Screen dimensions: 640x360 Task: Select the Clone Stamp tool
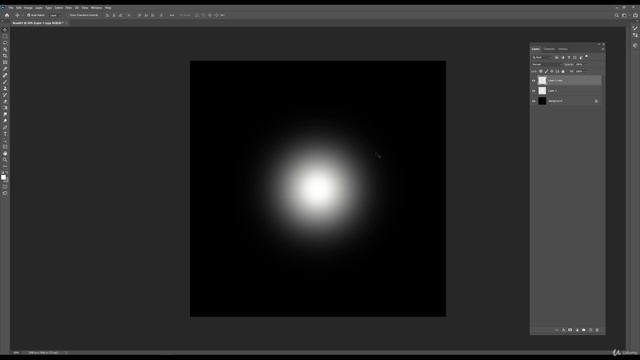pyautogui.click(x=5, y=89)
